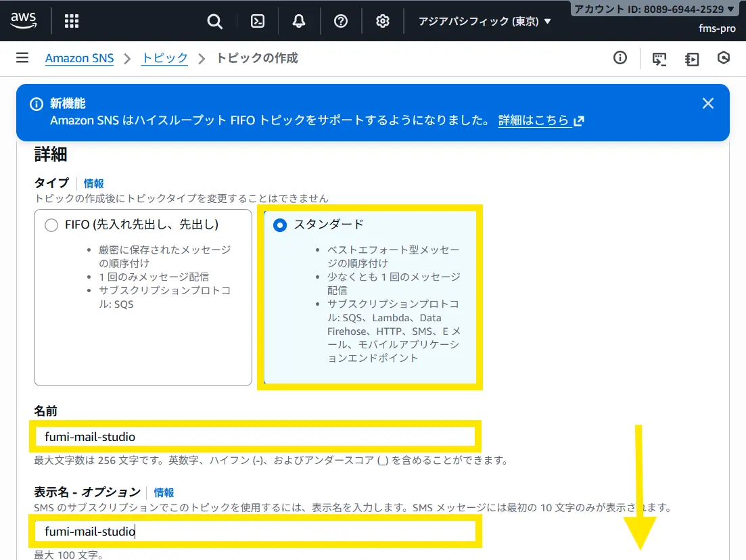746x560 pixels.
Task: Open the settings gear icon
Action: 383,21
